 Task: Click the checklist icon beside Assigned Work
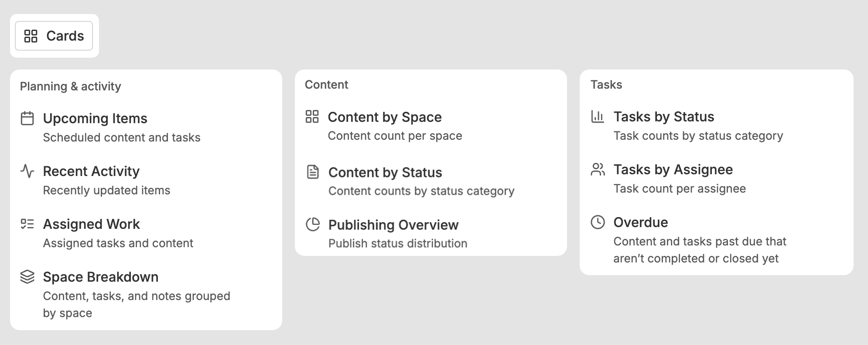pyautogui.click(x=27, y=224)
